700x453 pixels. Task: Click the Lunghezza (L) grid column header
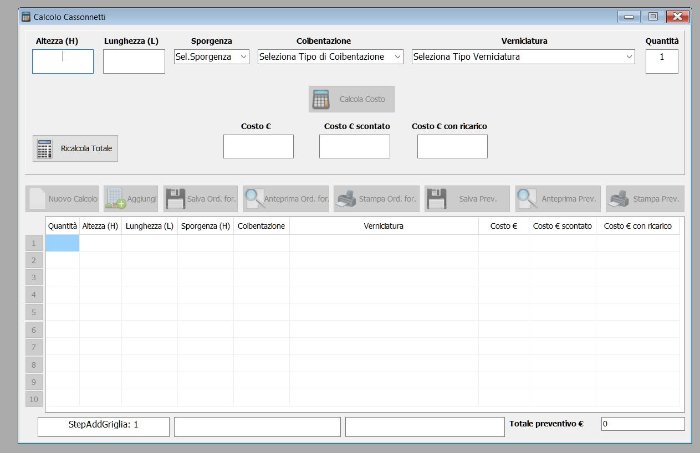pyautogui.click(x=150, y=226)
